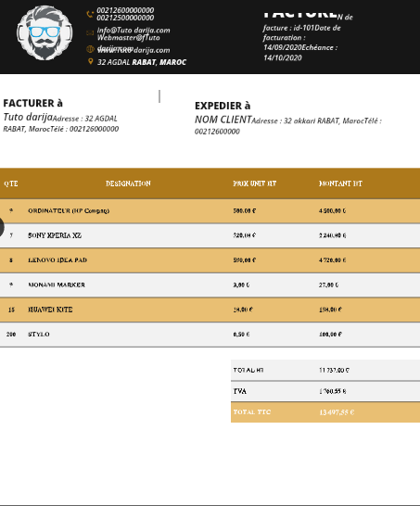Click the TOTAL TTC label
420x506 pixels.
click(252, 412)
